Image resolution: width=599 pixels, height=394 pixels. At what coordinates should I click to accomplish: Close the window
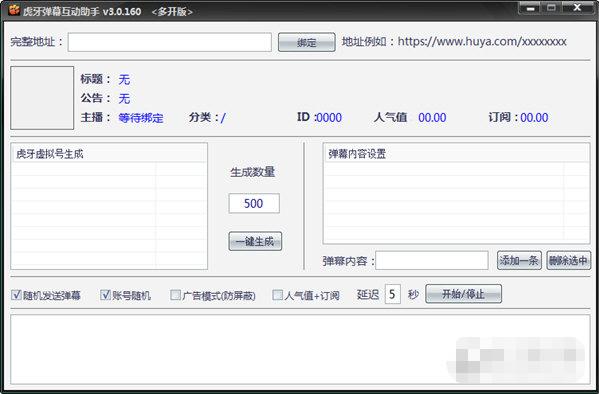click(578, 8)
